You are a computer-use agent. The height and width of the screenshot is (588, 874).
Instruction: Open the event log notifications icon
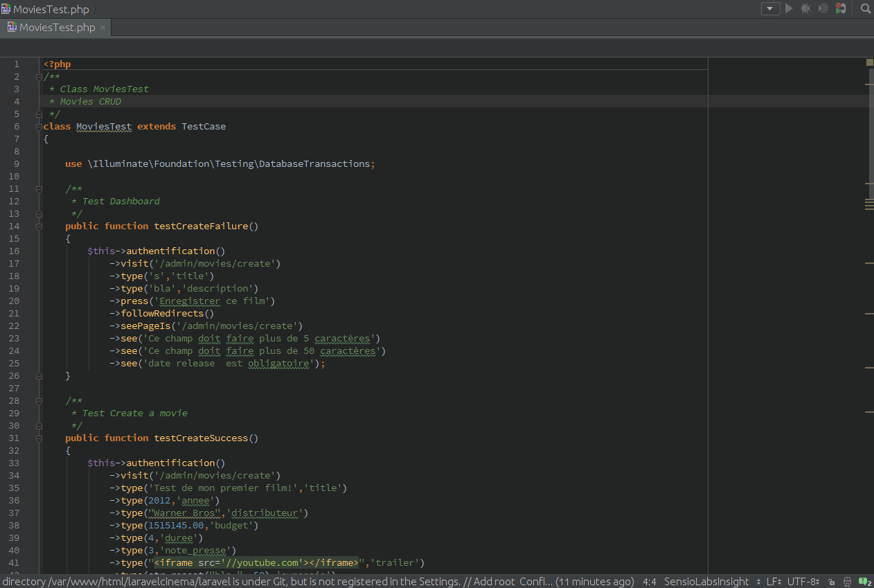865,582
